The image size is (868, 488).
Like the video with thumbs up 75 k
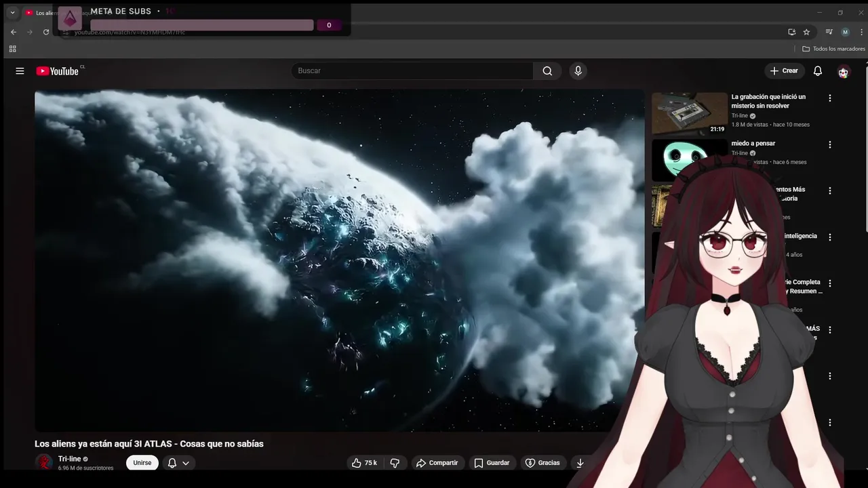coord(364,463)
